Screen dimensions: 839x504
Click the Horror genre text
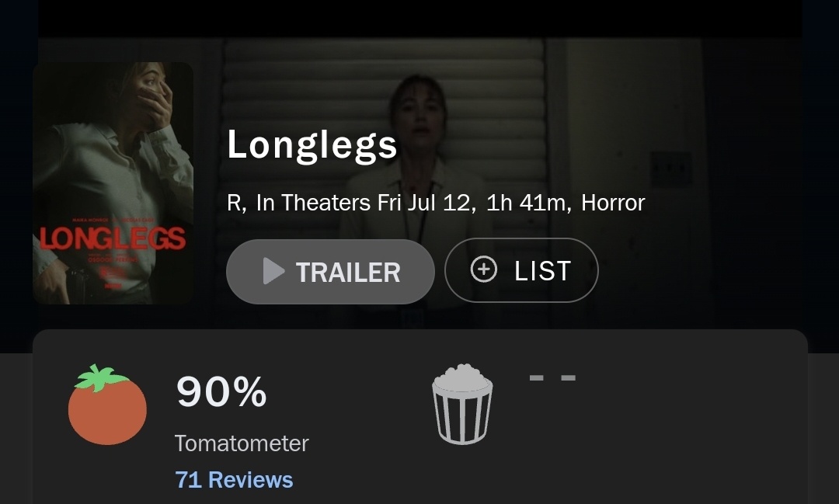coord(613,203)
